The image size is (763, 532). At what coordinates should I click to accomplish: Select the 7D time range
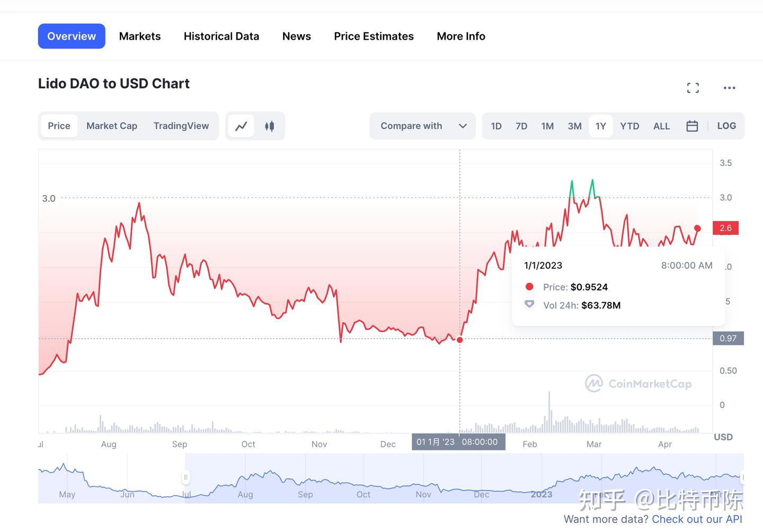pos(521,126)
